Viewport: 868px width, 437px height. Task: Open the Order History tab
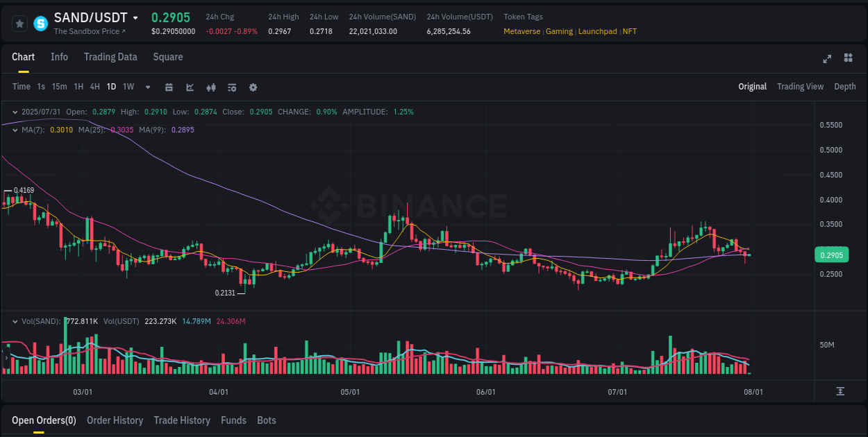click(x=115, y=420)
